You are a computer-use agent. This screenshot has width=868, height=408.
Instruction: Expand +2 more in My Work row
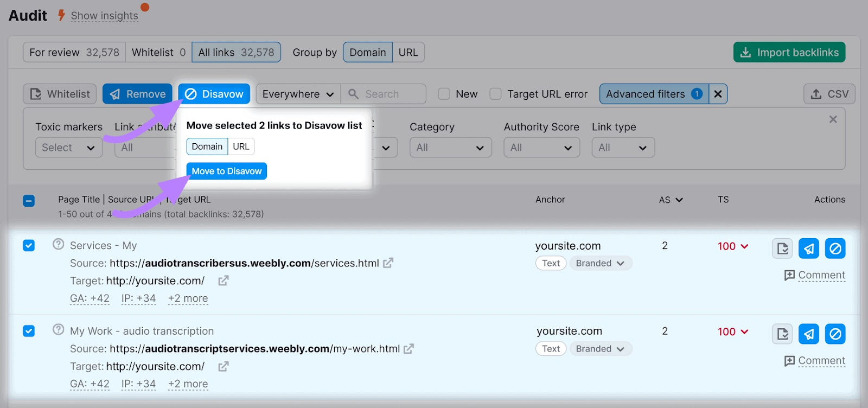(x=188, y=384)
